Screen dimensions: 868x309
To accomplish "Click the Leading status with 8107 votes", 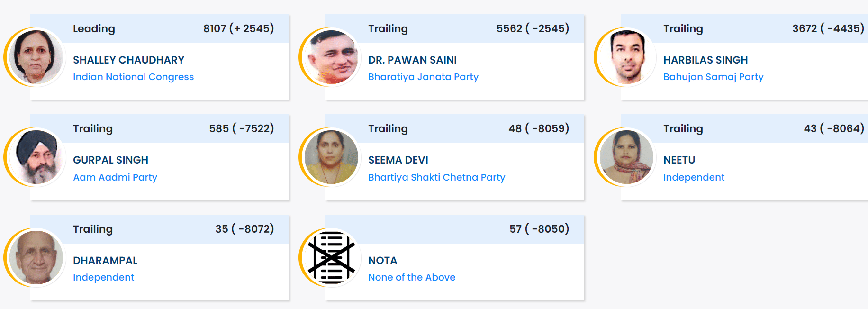I will [94, 29].
